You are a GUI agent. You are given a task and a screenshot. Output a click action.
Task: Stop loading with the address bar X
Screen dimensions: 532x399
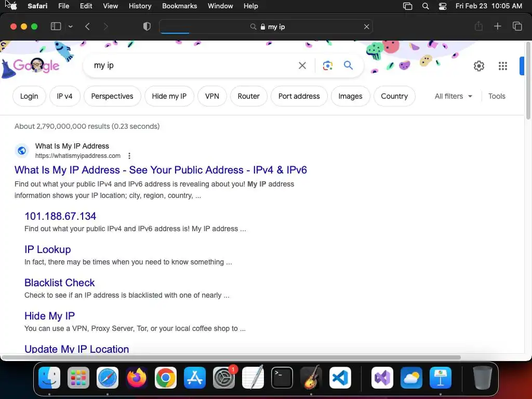coord(366,26)
